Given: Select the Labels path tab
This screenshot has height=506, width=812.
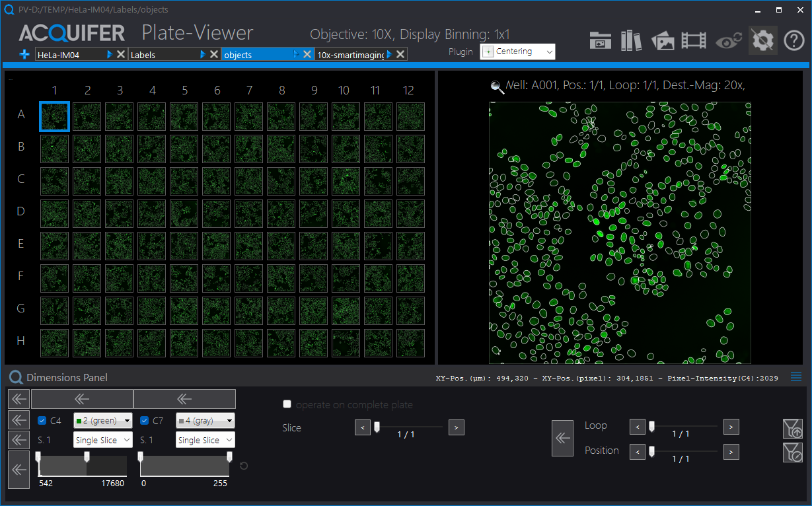Looking at the screenshot, I should [165, 55].
